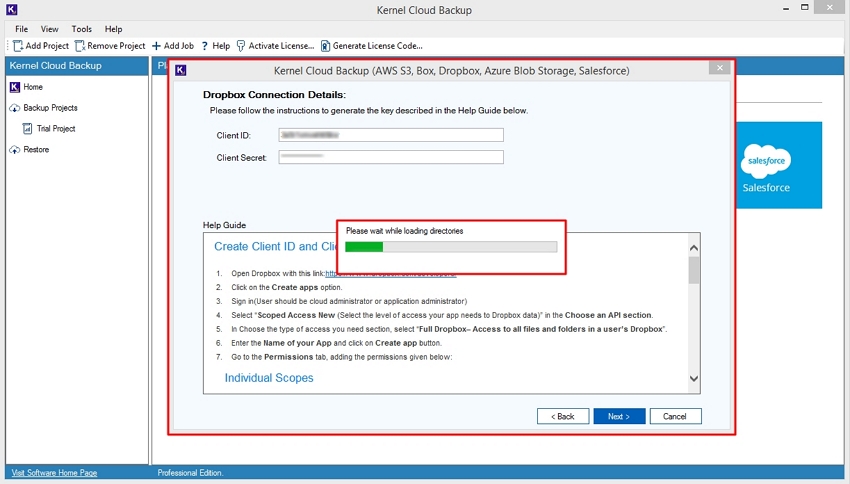
Task: Click the Client Secret input field
Action: (391, 157)
